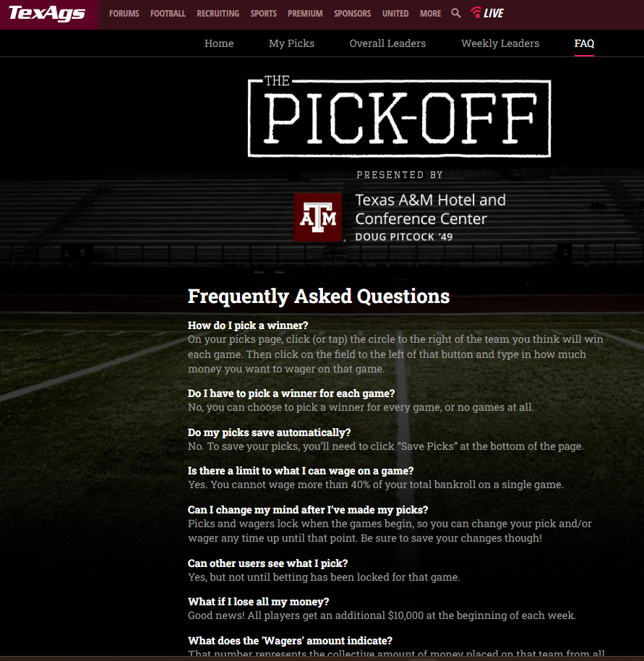Expand the More menu

pyautogui.click(x=430, y=14)
